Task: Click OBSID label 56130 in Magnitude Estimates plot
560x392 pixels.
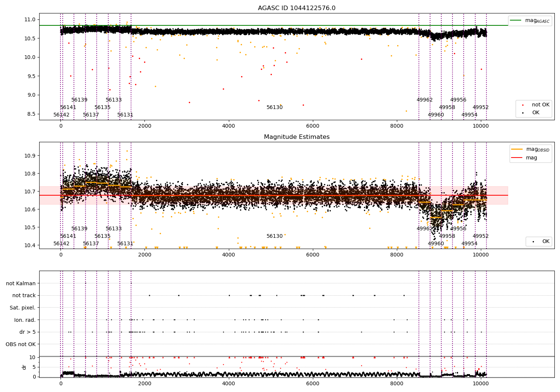Action: click(275, 236)
